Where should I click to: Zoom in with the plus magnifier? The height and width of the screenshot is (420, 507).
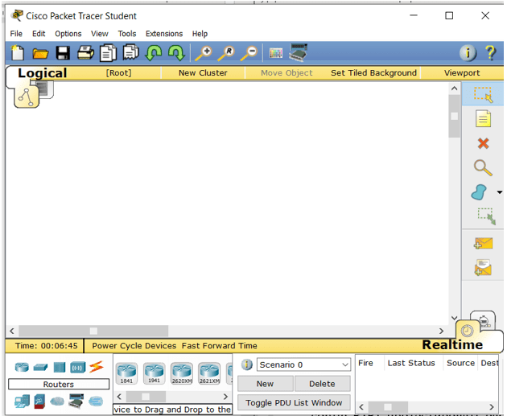[204, 53]
